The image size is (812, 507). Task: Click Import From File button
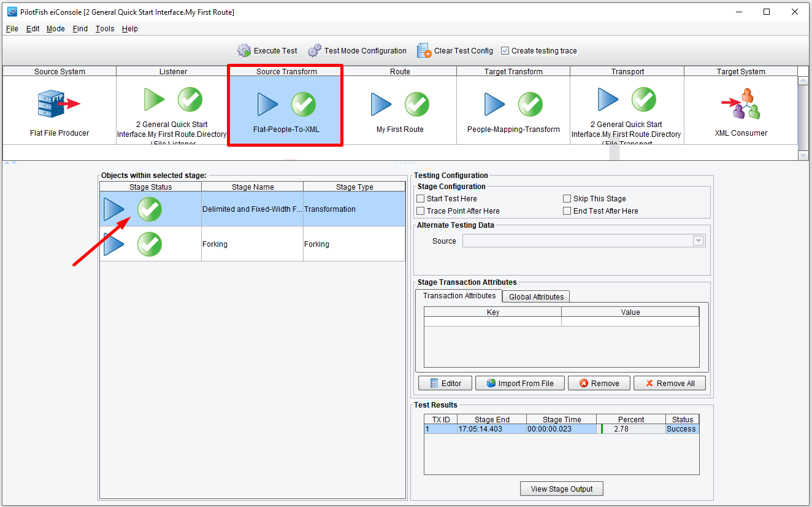click(x=519, y=383)
